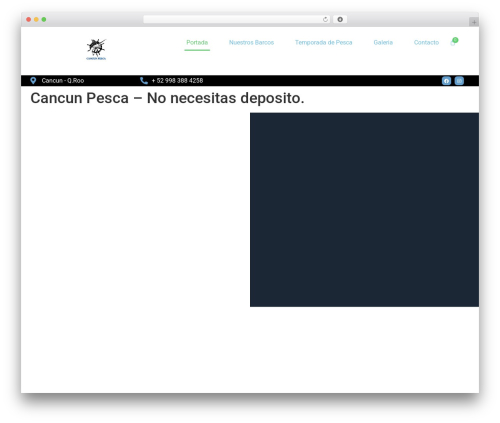This screenshot has height=423, width=500.
Task: Open the shopping cart icon
Action: [x=454, y=42]
